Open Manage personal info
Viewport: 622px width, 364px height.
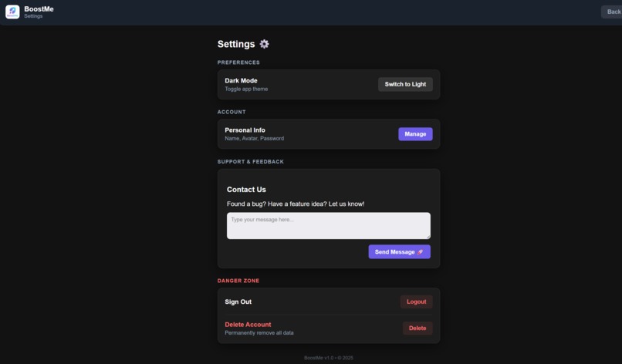click(415, 134)
